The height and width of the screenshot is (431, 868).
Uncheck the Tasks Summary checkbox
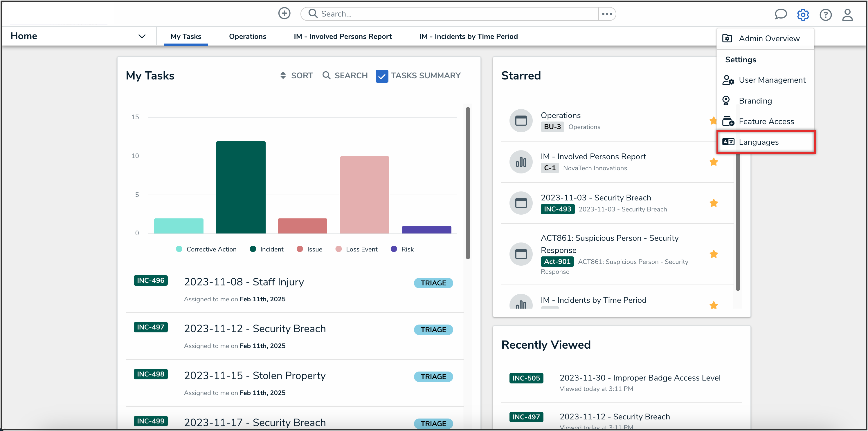coord(382,76)
